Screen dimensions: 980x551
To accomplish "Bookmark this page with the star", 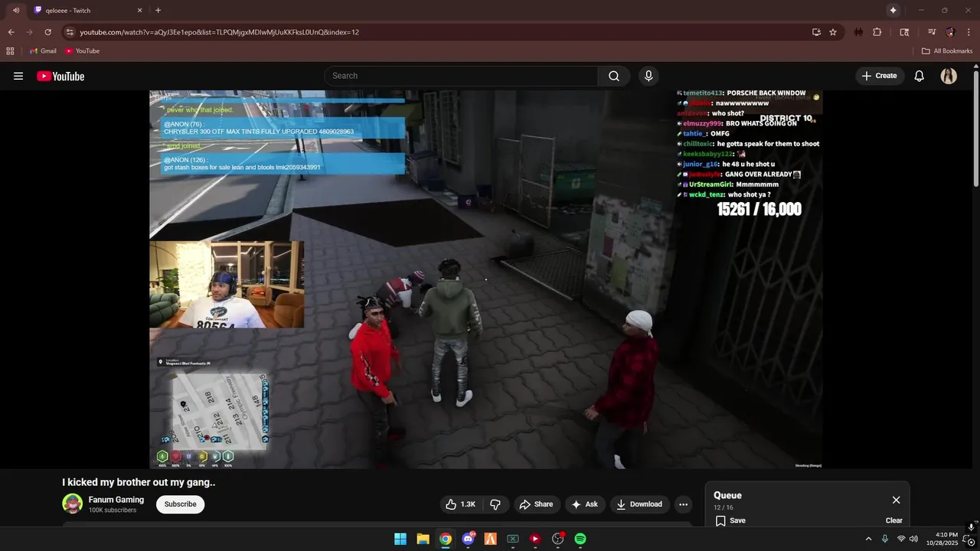I will point(833,32).
